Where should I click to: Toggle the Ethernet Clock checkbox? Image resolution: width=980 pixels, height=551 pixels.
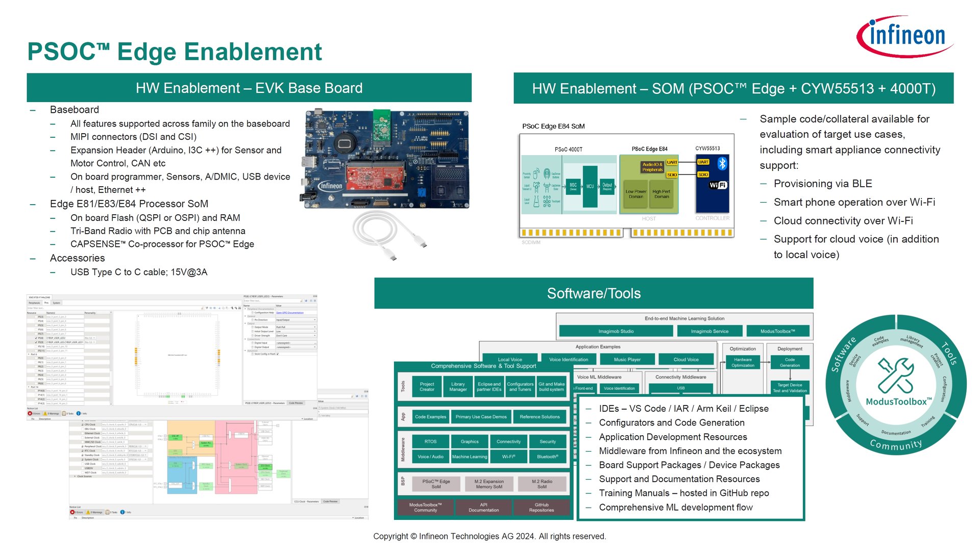click(83, 433)
